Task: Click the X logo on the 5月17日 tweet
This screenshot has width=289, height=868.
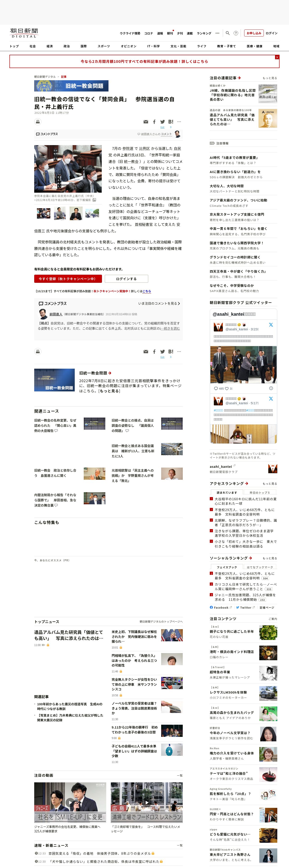Action: pos(271,399)
